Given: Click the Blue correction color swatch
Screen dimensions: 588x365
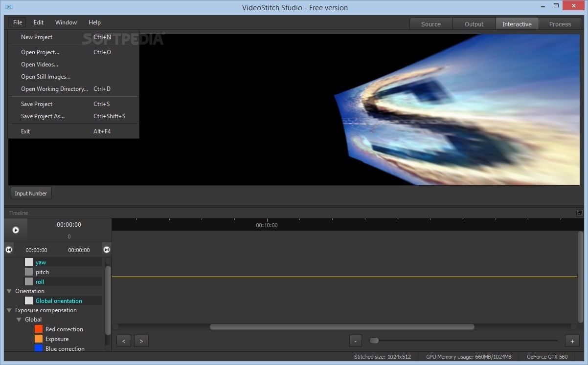Looking at the screenshot, I should coord(39,348).
